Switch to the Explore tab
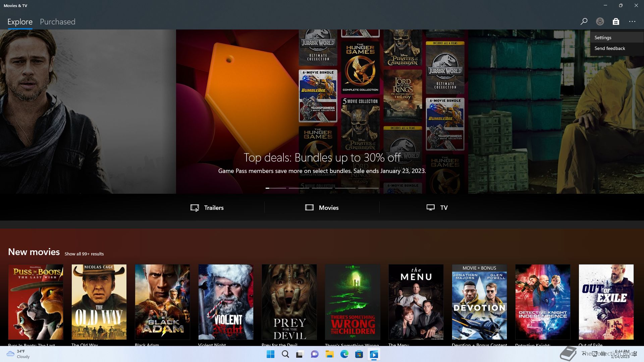 (x=20, y=22)
